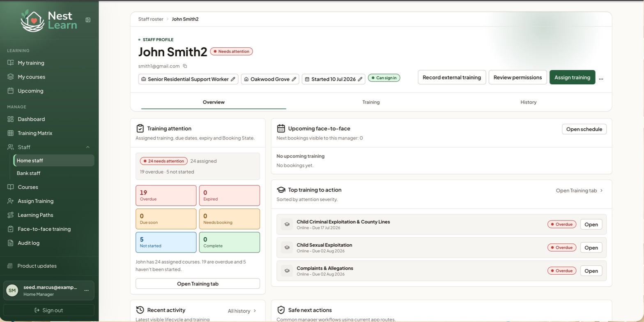Collapse the Staff section chevron in sidebar
The height and width of the screenshot is (322, 644).
[x=88, y=147]
